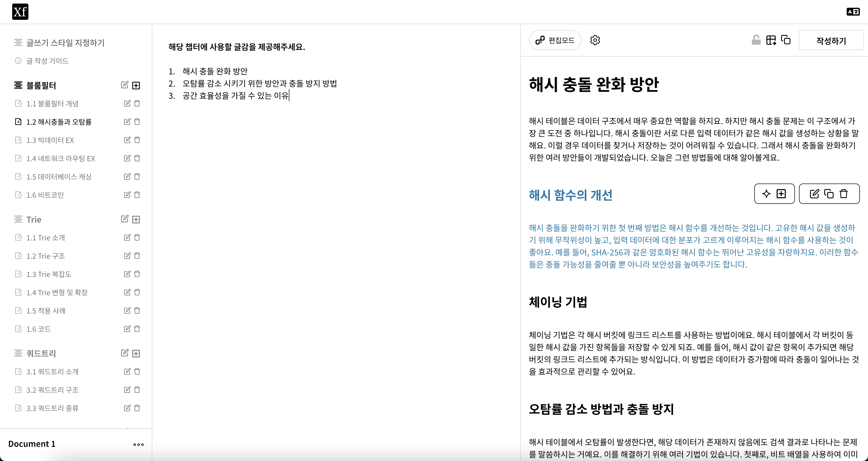Click the 작성하기 button
Screen dimensions: 868x461
(x=831, y=40)
